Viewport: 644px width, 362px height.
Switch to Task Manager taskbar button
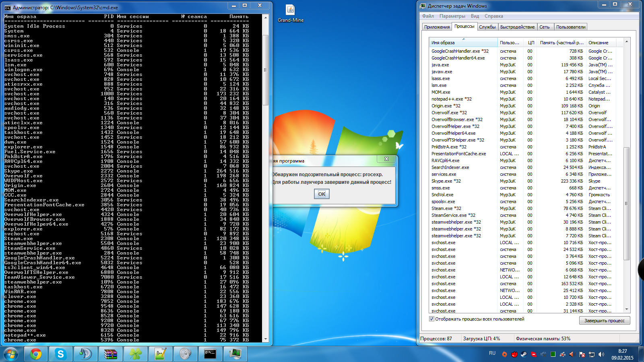[x=235, y=354]
